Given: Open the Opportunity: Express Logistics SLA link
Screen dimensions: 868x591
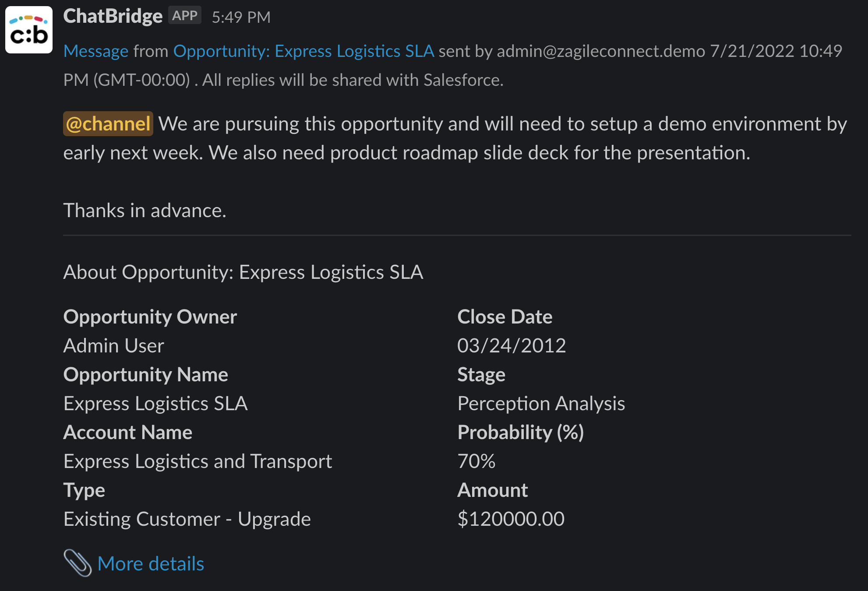Looking at the screenshot, I should (x=303, y=51).
